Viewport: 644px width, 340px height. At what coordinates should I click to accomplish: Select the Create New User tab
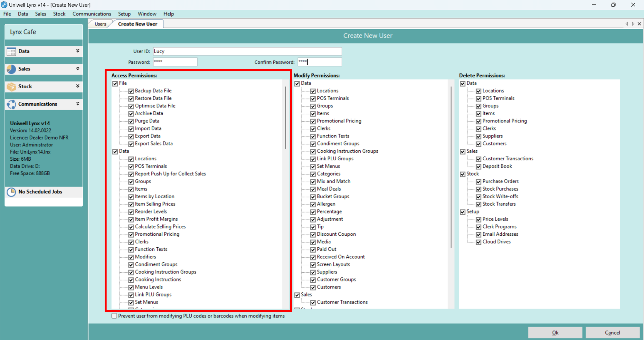(x=138, y=24)
